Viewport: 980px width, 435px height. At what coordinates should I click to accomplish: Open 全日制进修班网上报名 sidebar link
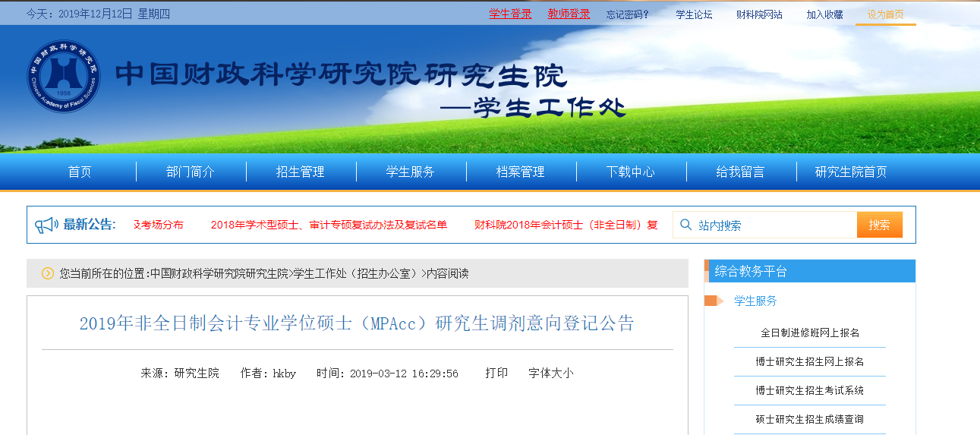coord(810,333)
